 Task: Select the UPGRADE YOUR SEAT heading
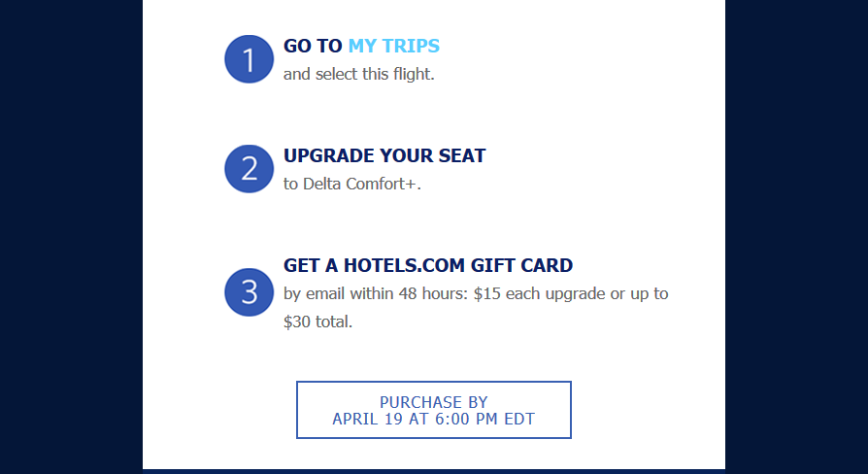384,155
